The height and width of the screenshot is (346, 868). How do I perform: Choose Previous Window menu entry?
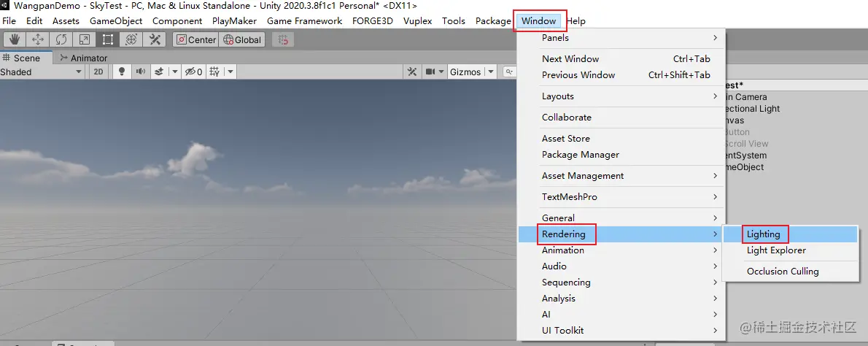coord(621,75)
